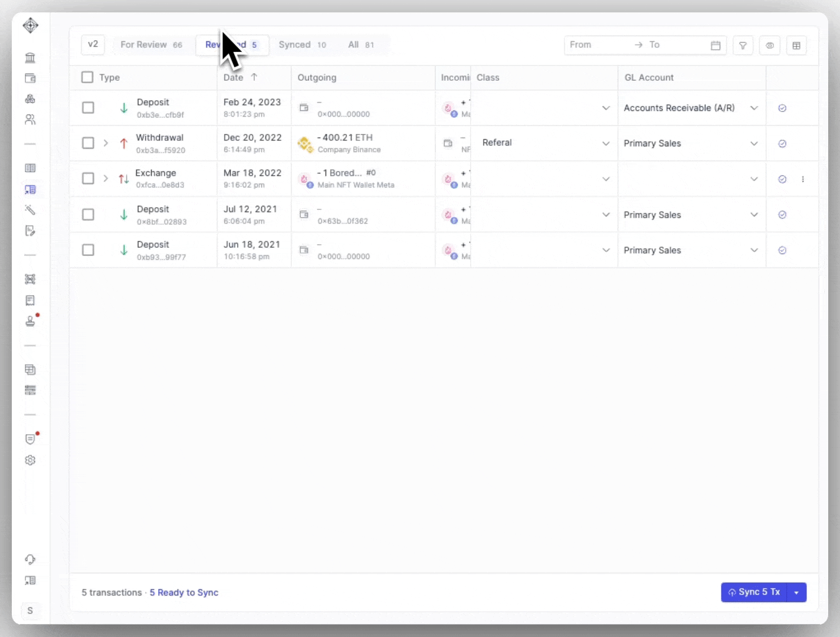This screenshot has height=637, width=840.
Task: Open the Sync 5 Tx dropdown arrow
Action: click(x=797, y=592)
